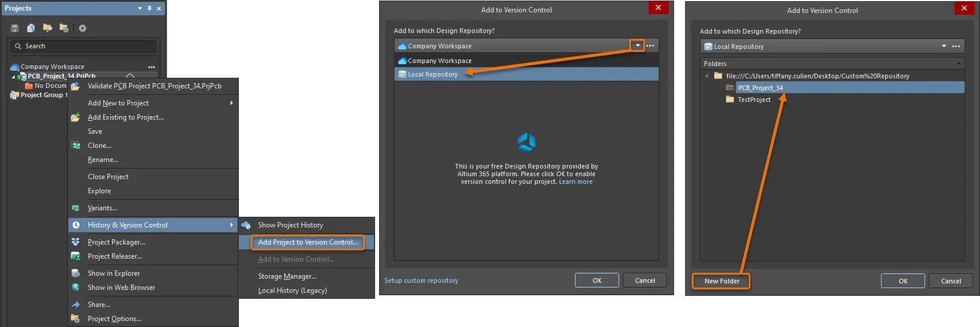Image resolution: width=980 pixels, height=327 pixels.
Task: Collapse the Custom Repository file path node
Action: [707, 76]
